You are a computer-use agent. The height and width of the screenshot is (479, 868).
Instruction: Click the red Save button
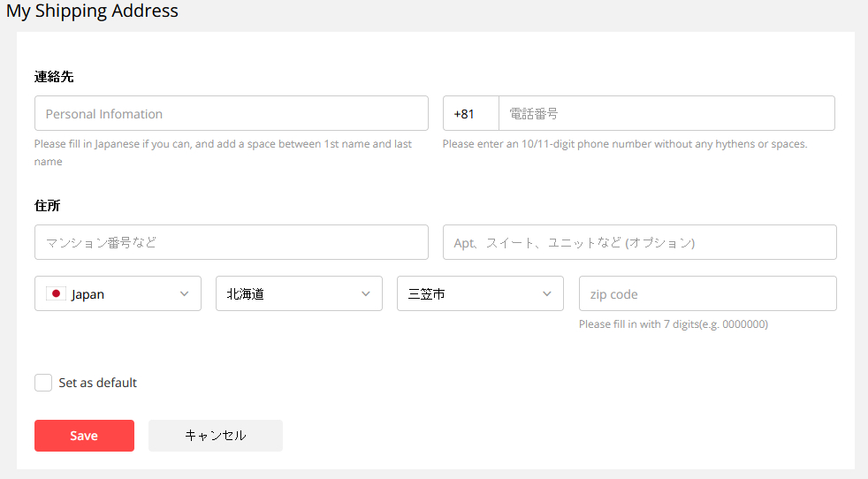[84, 436]
